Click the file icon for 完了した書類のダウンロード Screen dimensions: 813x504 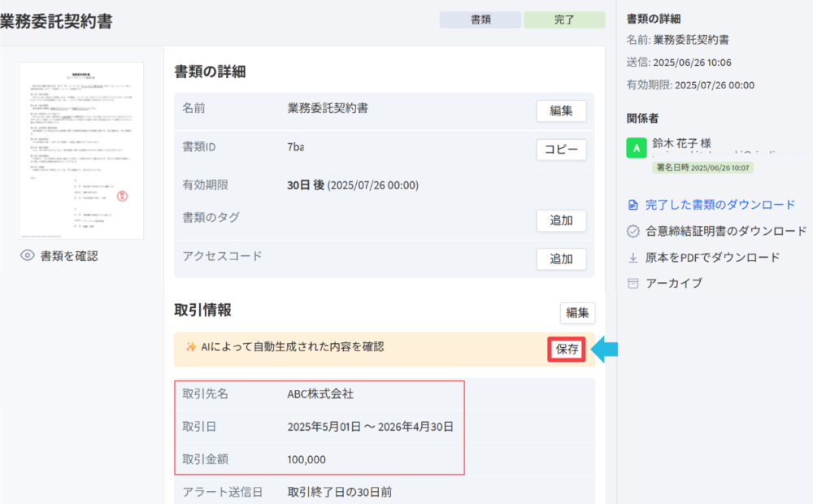click(x=633, y=205)
